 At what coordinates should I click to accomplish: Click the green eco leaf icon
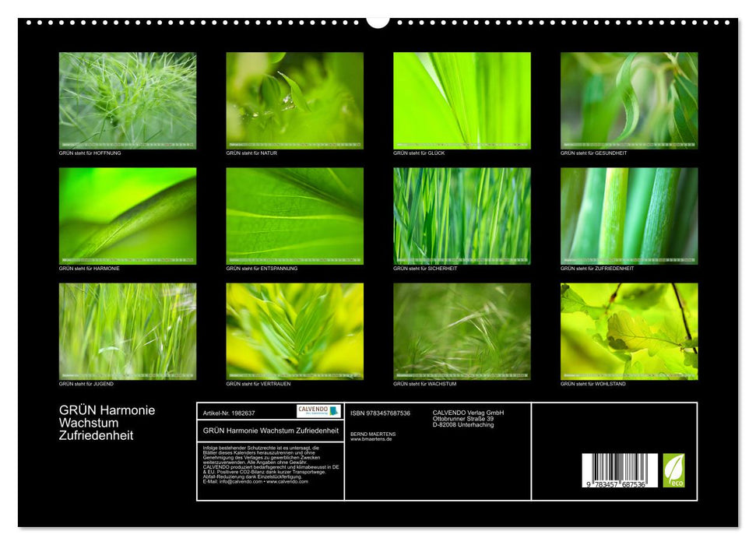coord(673,470)
